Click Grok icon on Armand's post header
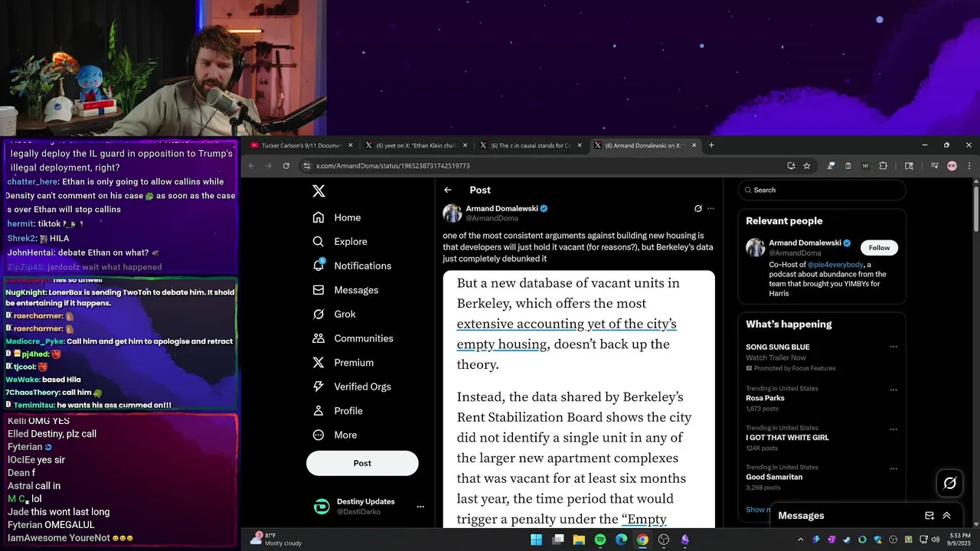 pyautogui.click(x=698, y=208)
